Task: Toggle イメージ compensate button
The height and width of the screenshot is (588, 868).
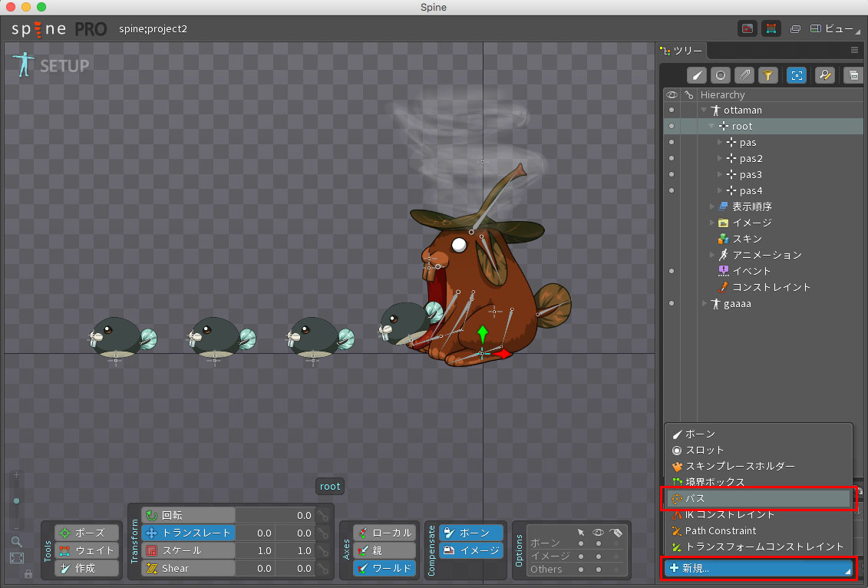Action: [471, 550]
